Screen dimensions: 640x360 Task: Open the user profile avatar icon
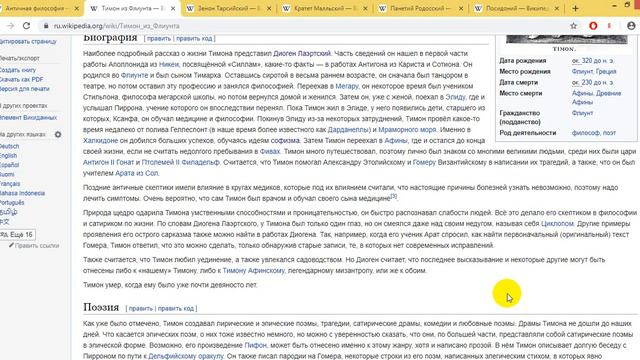[631, 26]
